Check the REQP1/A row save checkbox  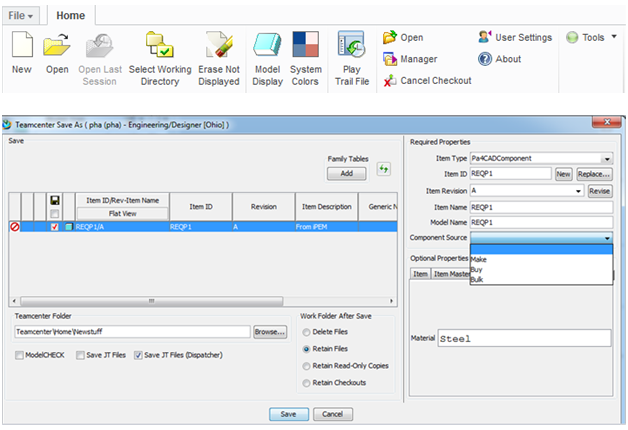55,227
